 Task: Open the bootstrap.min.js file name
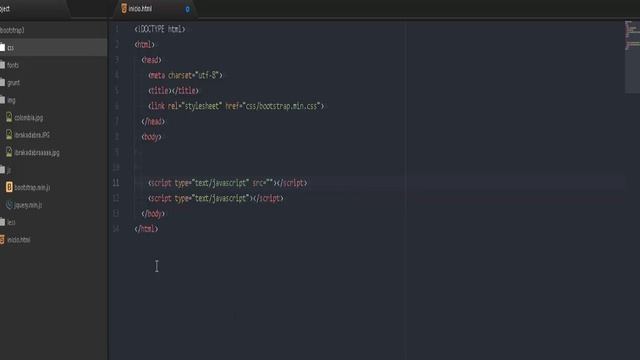(x=32, y=188)
